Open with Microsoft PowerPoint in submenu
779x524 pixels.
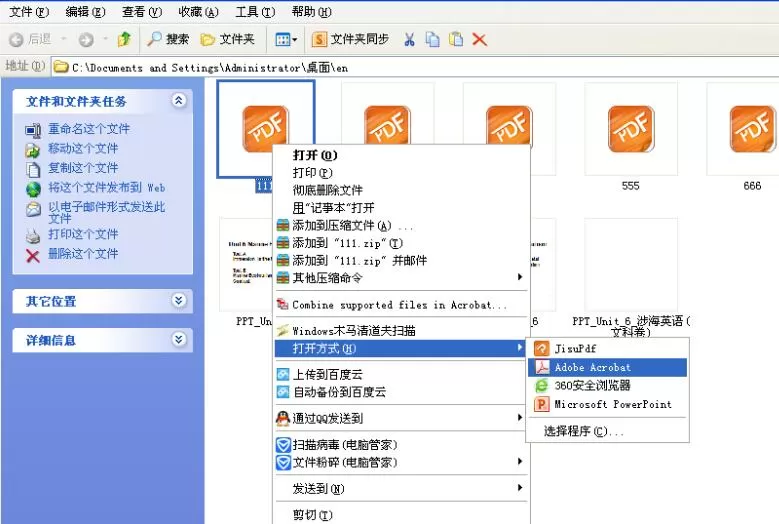click(608, 404)
